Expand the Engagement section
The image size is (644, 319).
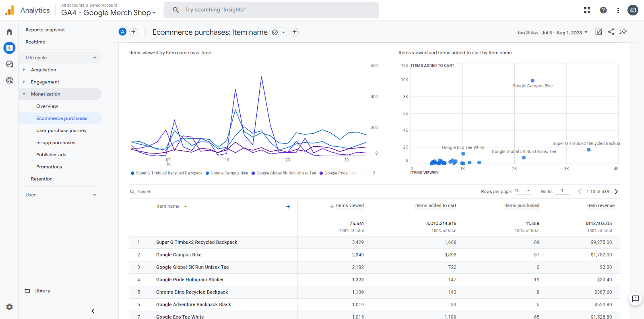[x=24, y=82]
